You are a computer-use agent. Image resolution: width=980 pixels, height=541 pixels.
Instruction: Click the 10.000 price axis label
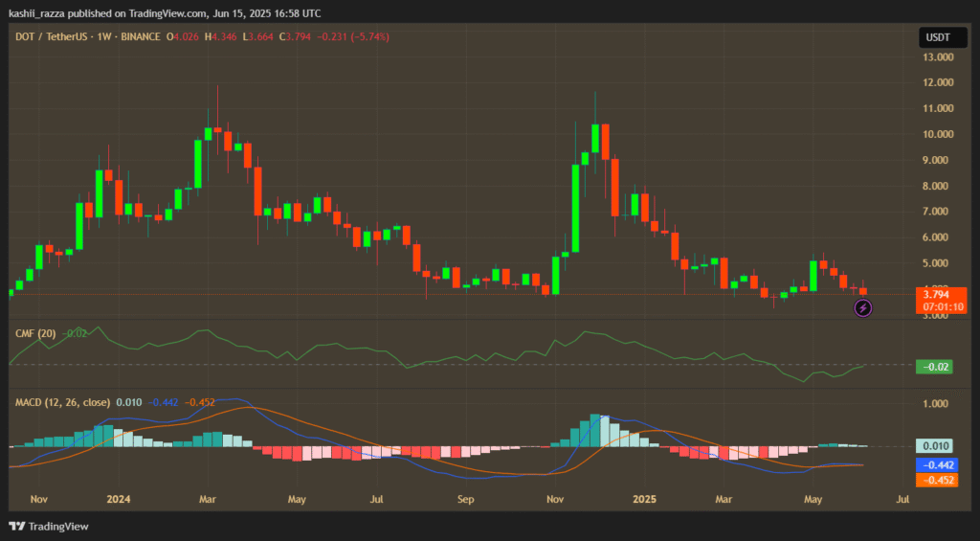[938, 134]
